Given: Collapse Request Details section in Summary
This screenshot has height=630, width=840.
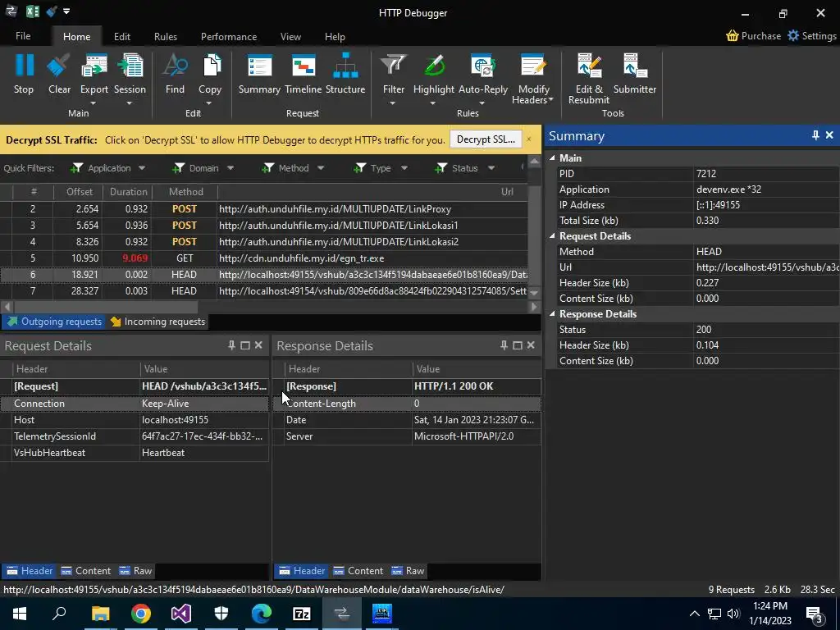Looking at the screenshot, I should coord(552,236).
